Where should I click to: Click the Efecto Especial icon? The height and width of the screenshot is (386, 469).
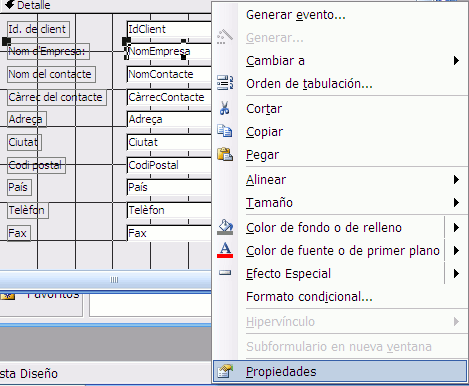[225, 273]
